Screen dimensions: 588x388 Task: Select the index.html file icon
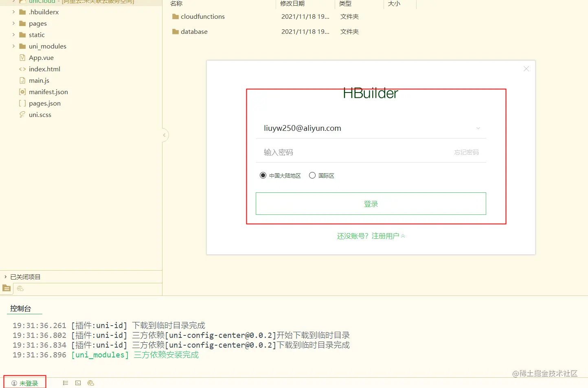[x=22, y=69]
